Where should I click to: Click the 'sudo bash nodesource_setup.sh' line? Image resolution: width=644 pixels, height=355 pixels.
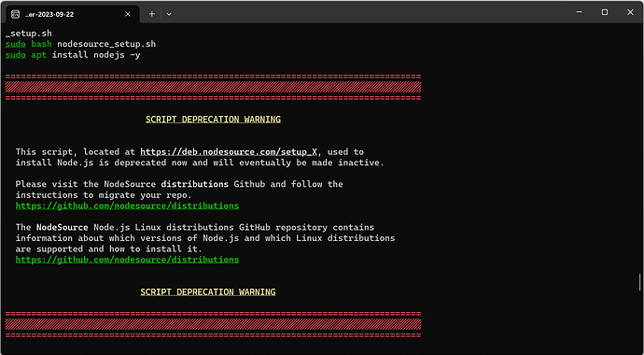click(80, 44)
